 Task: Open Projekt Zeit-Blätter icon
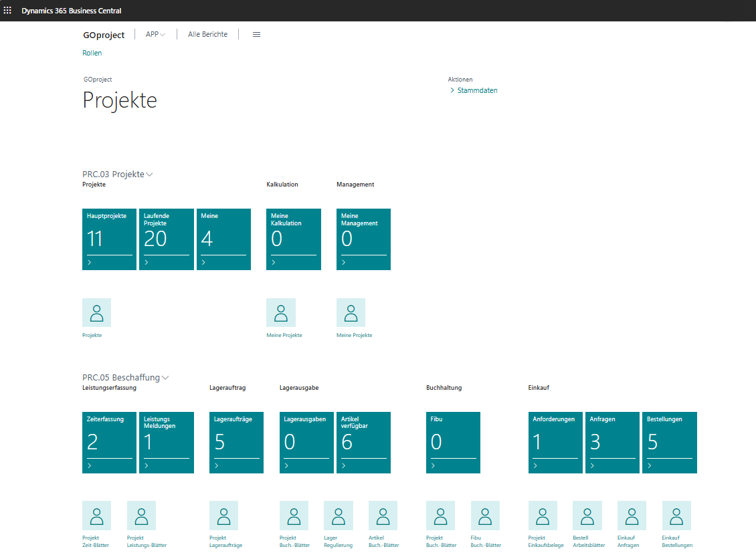(x=96, y=516)
